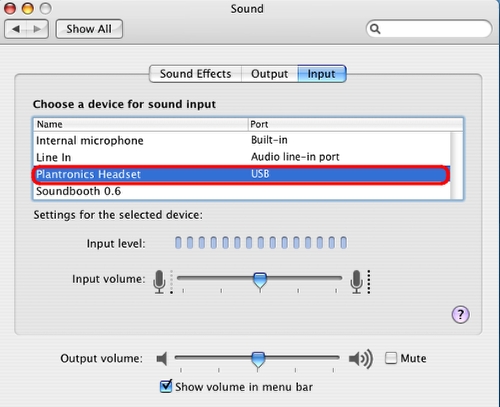The height and width of the screenshot is (407, 500).
Task: Select Internal microphone as input device
Action: click(242, 140)
